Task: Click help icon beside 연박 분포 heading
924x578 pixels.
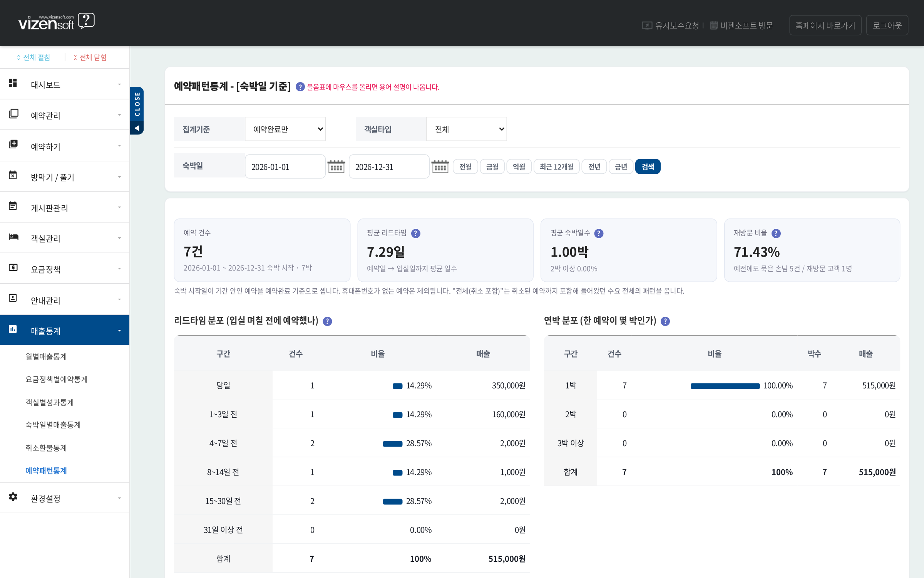Action: pyautogui.click(x=665, y=321)
